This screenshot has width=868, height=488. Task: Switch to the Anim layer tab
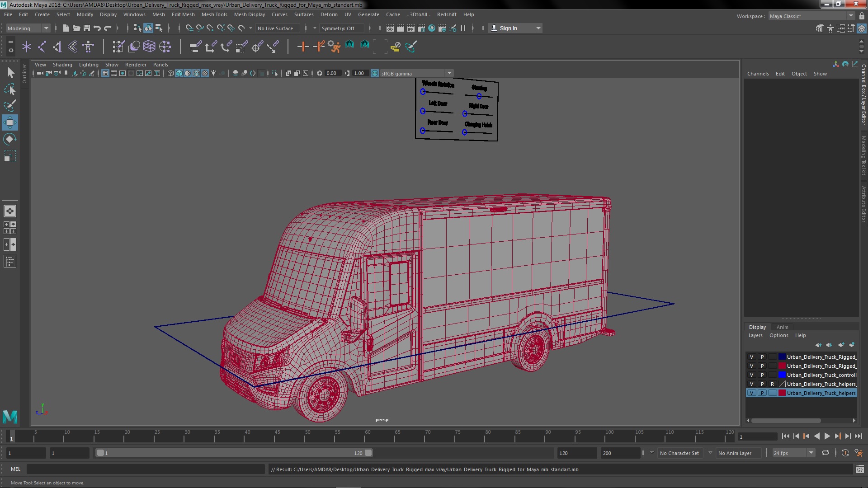[x=782, y=327]
